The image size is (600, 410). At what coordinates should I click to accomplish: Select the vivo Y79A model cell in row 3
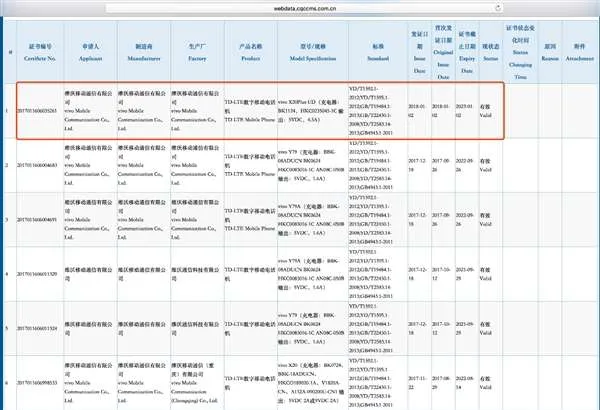313,220
